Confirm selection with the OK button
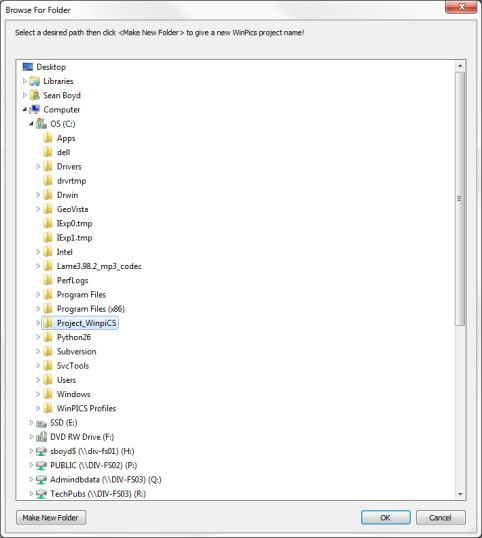 pyautogui.click(x=386, y=517)
